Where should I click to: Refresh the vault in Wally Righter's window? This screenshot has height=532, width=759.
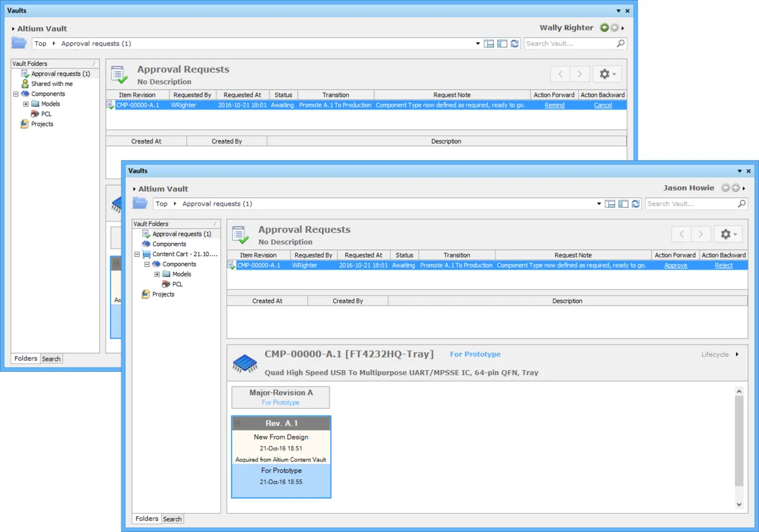point(515,44)
